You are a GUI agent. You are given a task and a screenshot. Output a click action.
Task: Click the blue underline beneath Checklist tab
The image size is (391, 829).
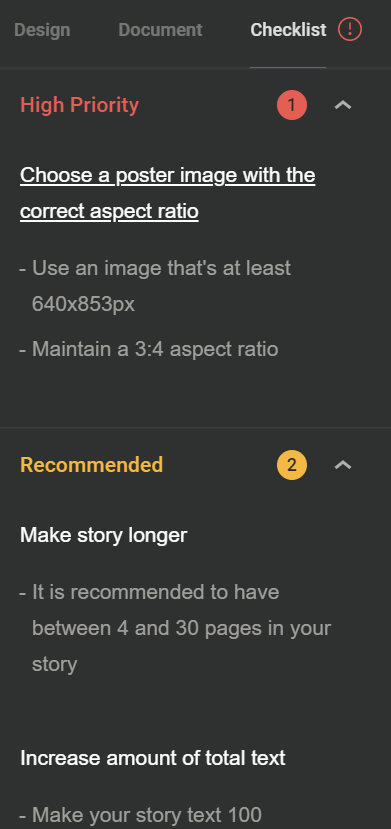[288, 68]
